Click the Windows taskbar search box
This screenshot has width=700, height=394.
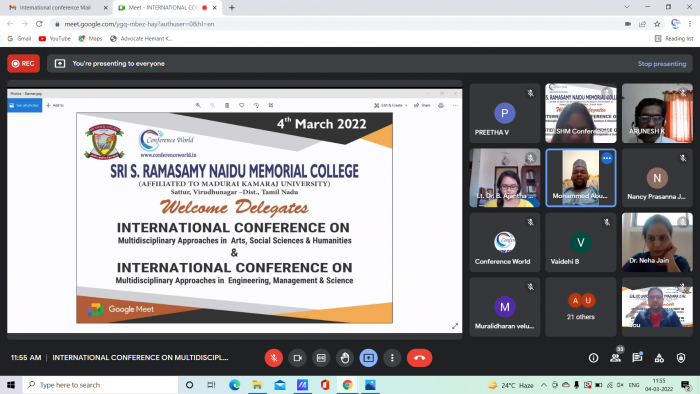click(x=100, y=385)
